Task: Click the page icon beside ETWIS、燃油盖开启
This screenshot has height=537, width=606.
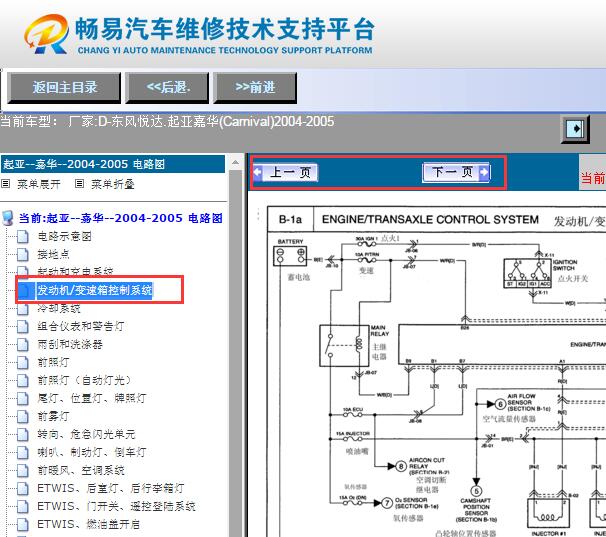Action: pos(23,524)
